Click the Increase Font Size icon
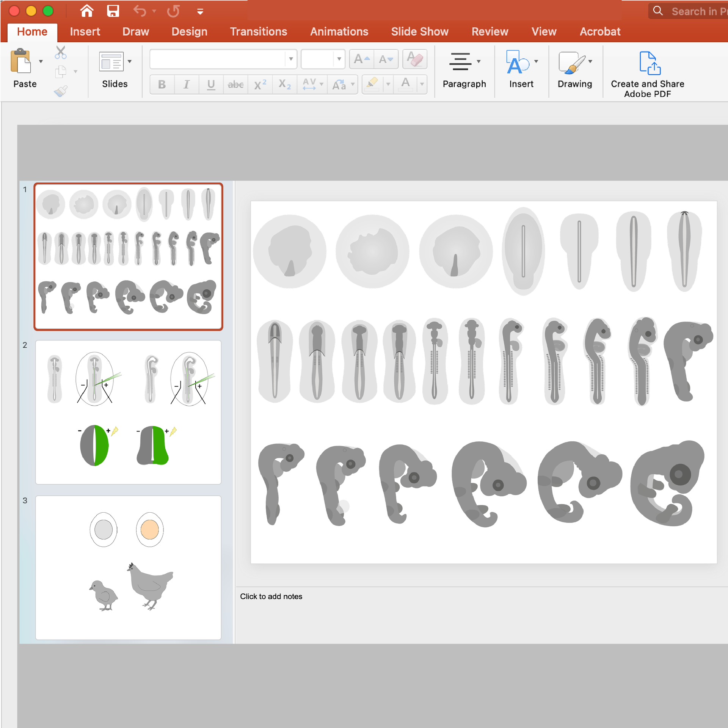 pyautogui.click(x=361, y=59)
